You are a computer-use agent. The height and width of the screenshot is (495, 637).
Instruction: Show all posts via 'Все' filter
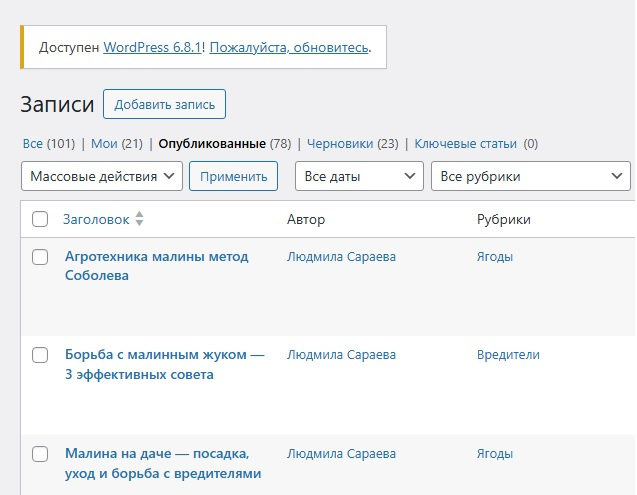(x=32, y=143)
